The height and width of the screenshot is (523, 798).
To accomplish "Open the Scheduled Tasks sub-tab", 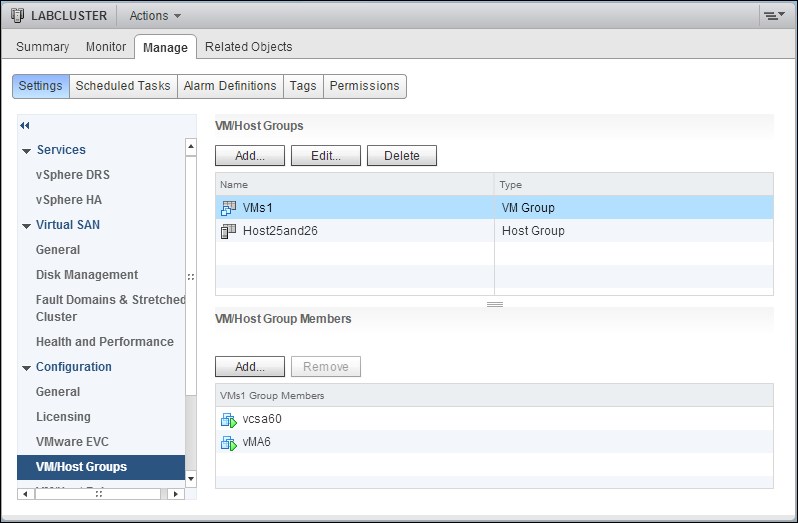I will coord(123,86).
